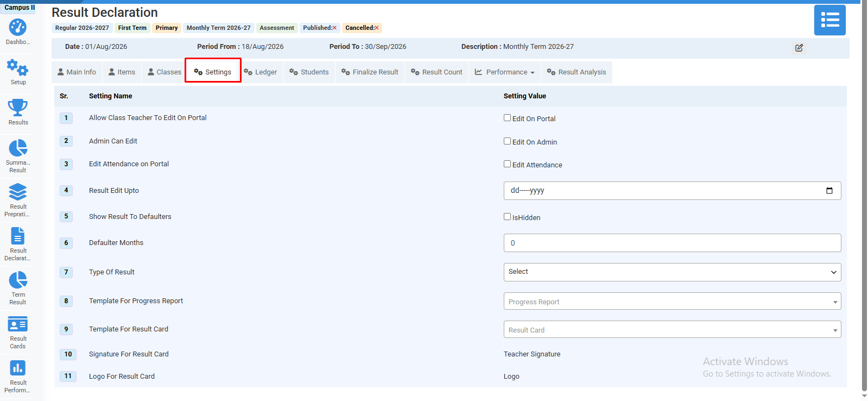Open the Progress Report template dropdown

(672, 302)
